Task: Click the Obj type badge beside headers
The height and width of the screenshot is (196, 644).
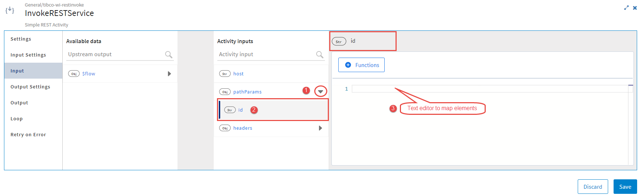Action: pos(225,128)
